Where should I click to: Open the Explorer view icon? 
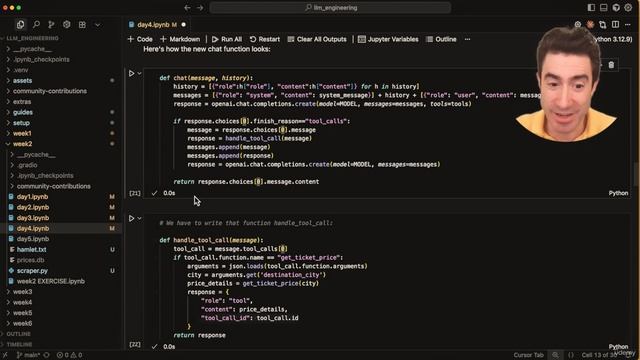coord(20,24)
